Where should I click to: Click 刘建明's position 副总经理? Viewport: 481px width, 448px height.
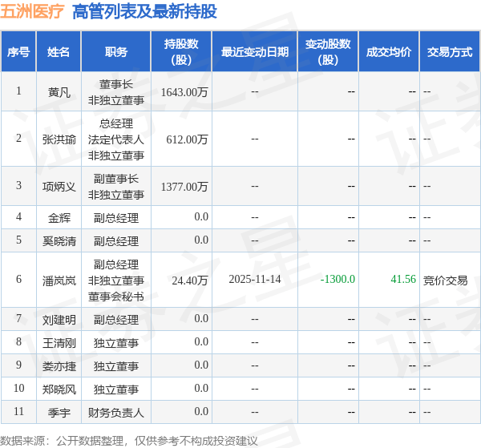coord(116,320)
